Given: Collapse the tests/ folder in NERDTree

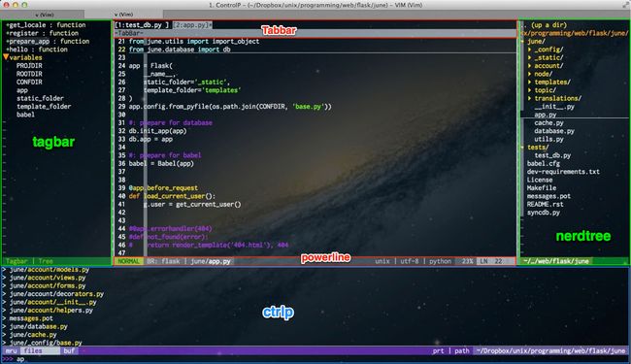Looking at the screenshot, I should [x=522, y=148].
